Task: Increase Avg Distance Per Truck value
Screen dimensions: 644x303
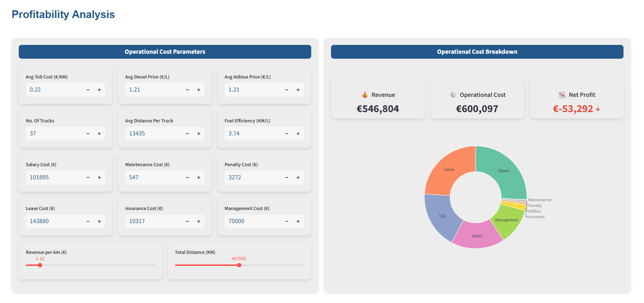Action: [x=199, y=134]
